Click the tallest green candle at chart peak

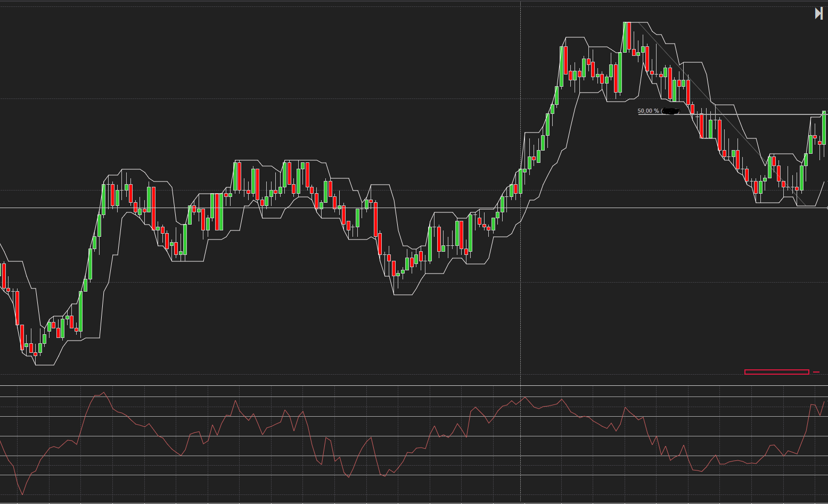625,37
